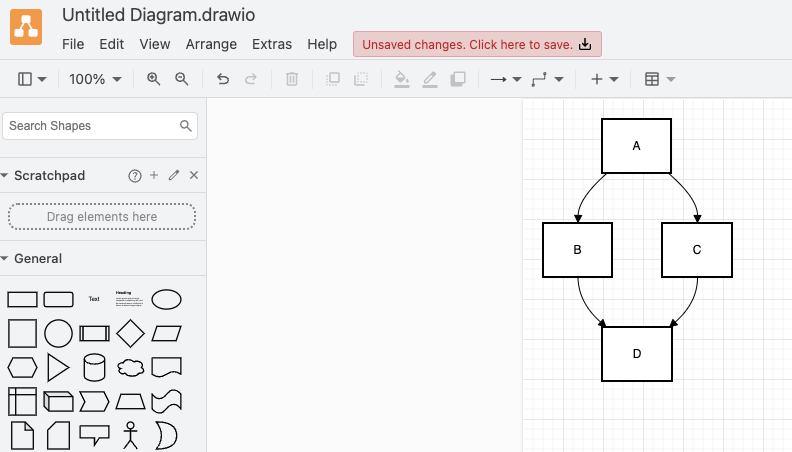Select the diamond shape

(130, 333)
